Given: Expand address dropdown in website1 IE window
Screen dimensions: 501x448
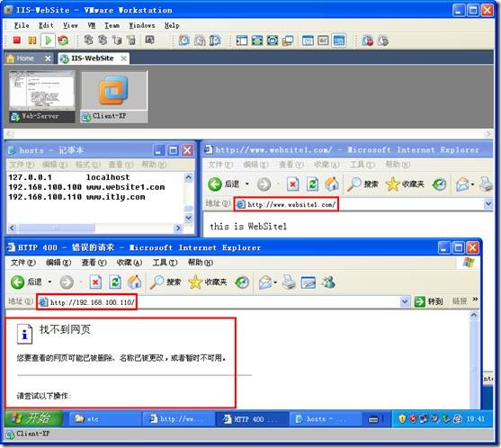Looking at the screenshot, I should (488, 204).
